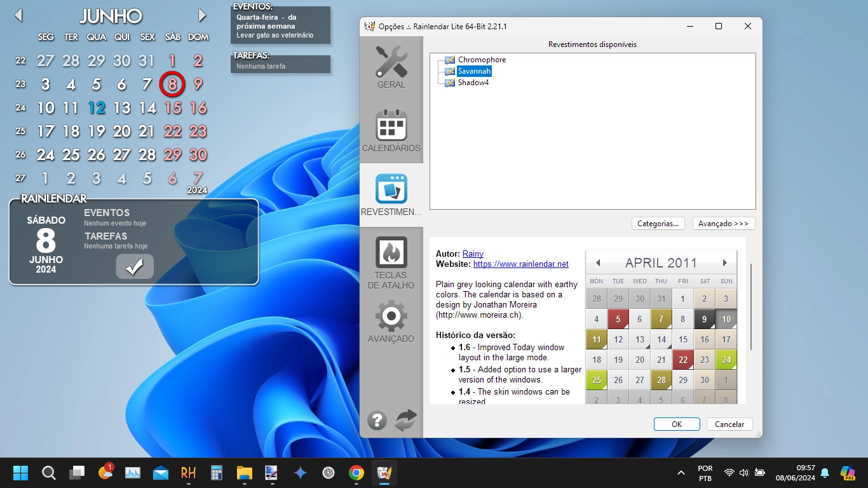Viewport: 868px width, 488px height.
Task: Select the Chromophore skin
Action: tap(482, 60)
